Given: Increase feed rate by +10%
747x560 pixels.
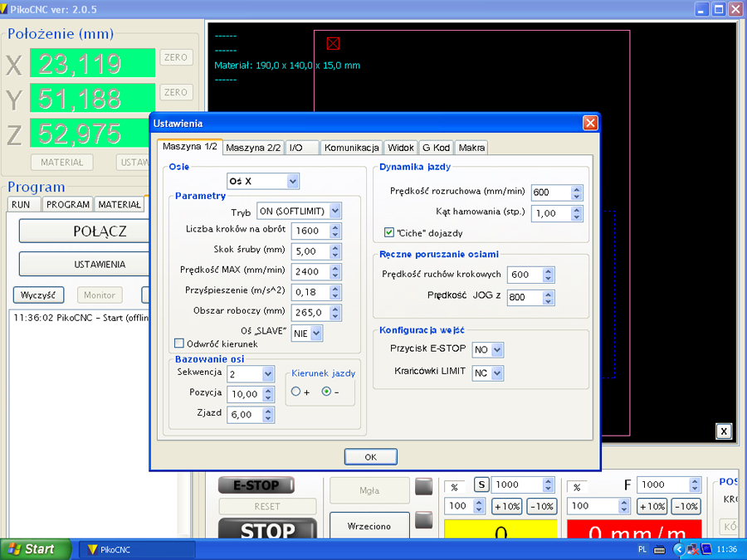Looking at the screenshot, I should tap(652, 507).
